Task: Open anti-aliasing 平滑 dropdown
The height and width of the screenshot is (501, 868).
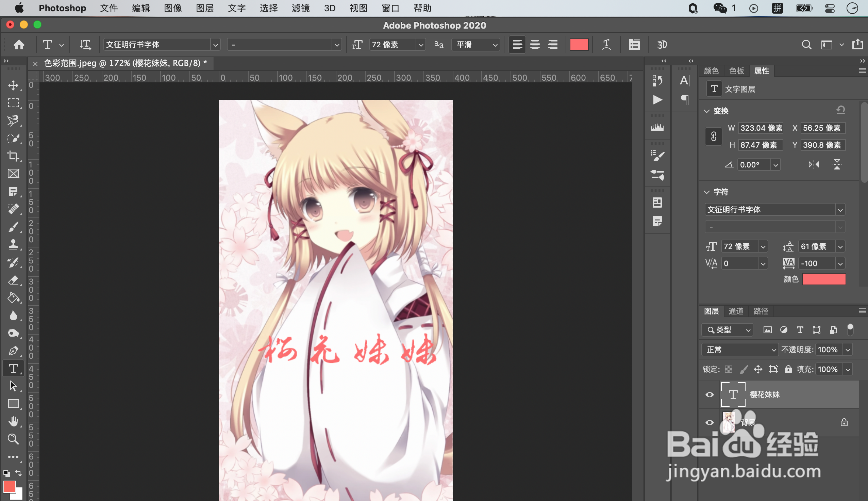Action: click(x=476, y=45)
